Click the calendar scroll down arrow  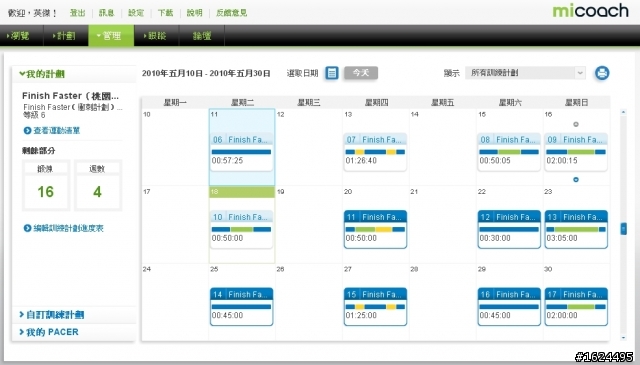tap(623, 338)
